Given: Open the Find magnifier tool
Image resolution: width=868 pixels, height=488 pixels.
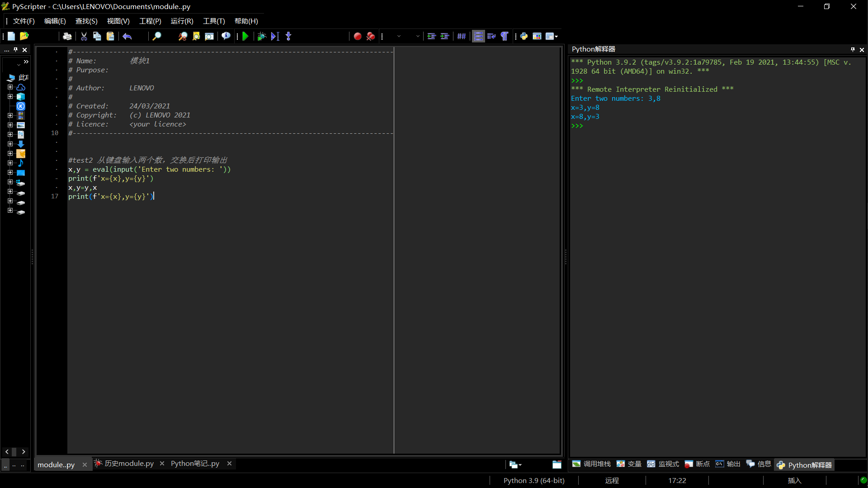Looking at the screenshot, I should tap(156, 36).
